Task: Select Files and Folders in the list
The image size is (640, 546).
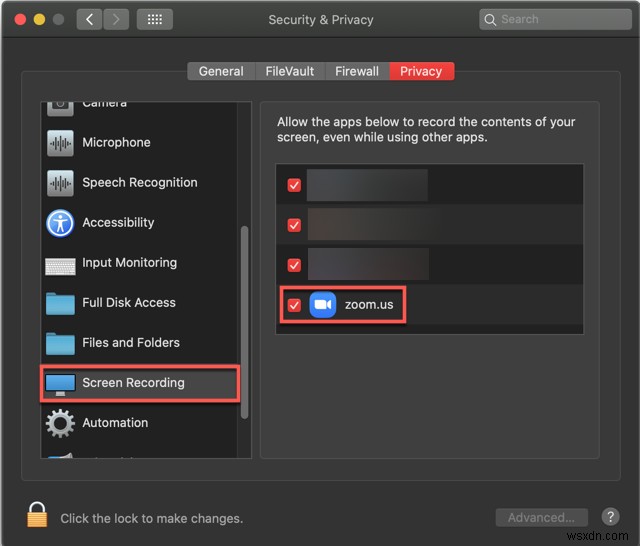Action: tap(139, 343)
